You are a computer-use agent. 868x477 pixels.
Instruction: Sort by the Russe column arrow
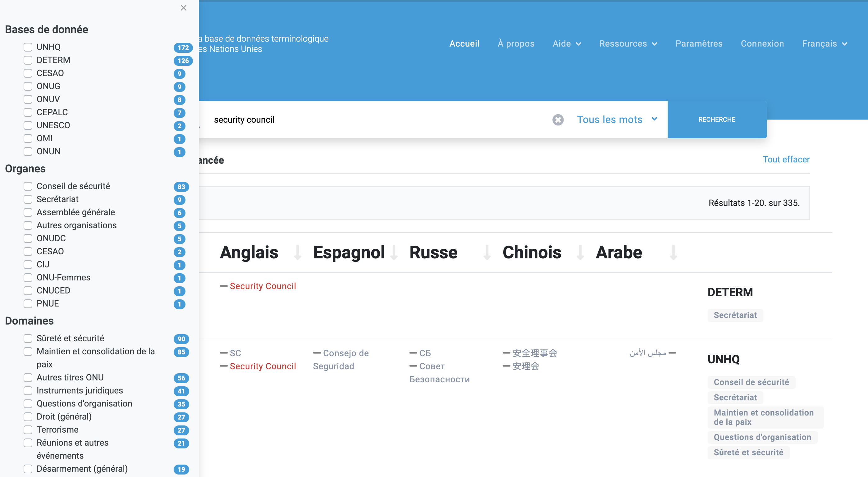[487, 253]
